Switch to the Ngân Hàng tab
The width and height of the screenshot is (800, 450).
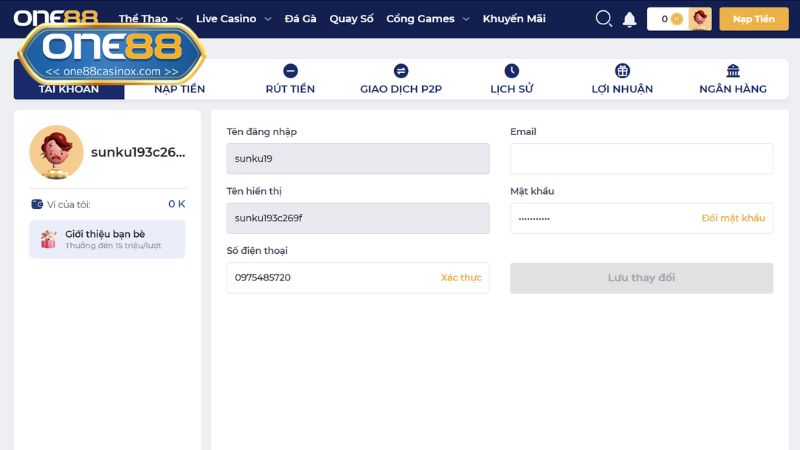coord(733,79)
